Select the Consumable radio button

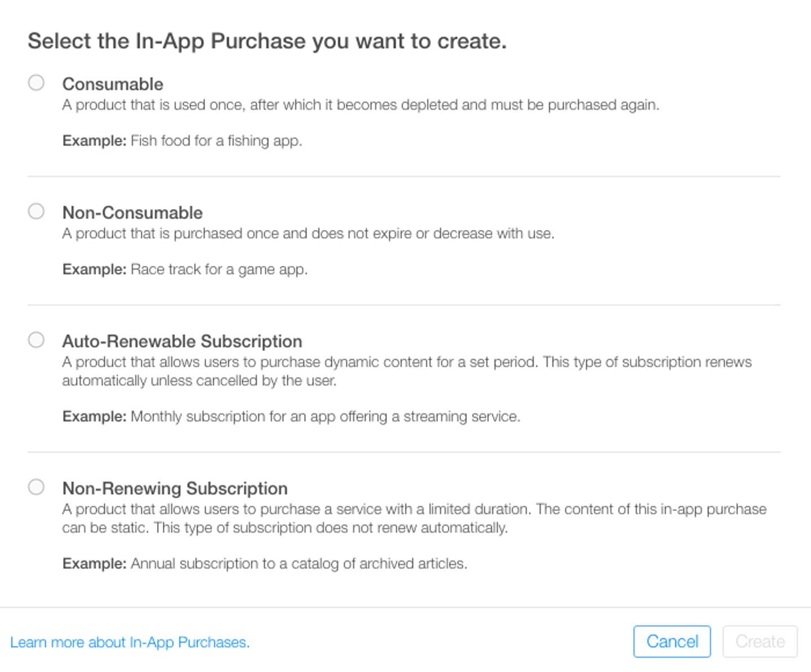pyautogui.click(x=36, y=83)
